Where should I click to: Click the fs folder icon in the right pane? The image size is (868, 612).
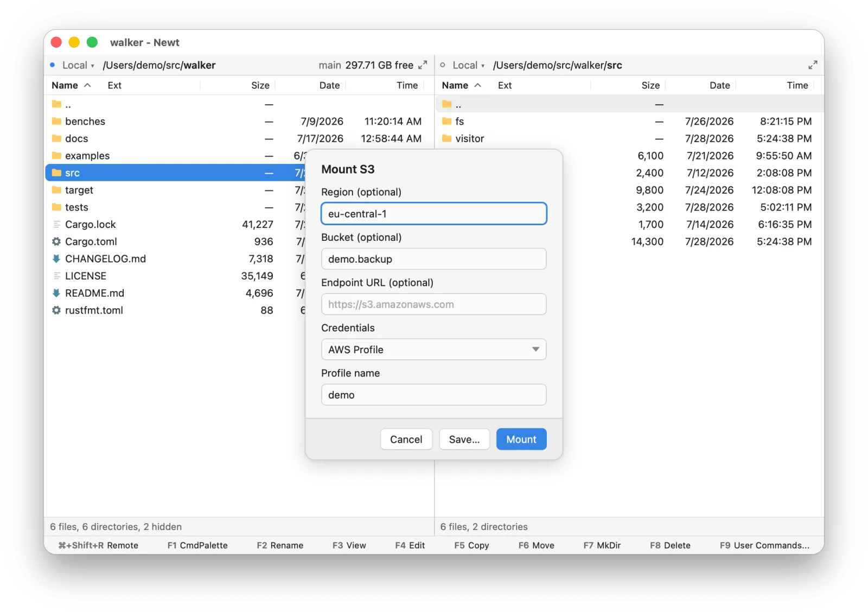coord(446,121)
